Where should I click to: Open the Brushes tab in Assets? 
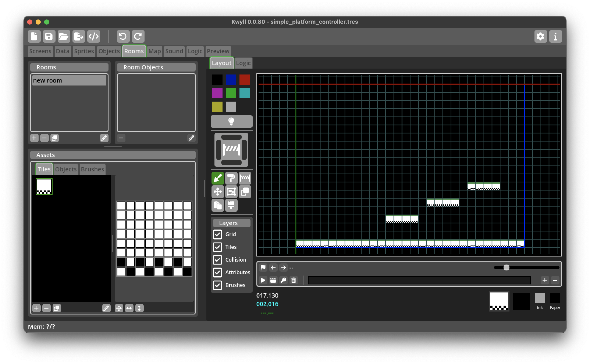tap(92, 169)
